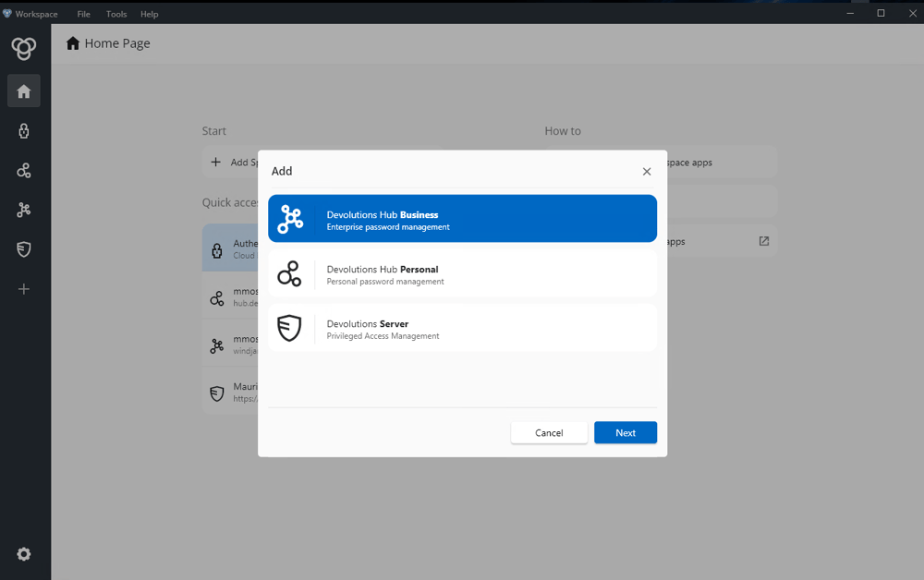
Task: Click the Authenticator quick access icon
Action: (217, 251)
